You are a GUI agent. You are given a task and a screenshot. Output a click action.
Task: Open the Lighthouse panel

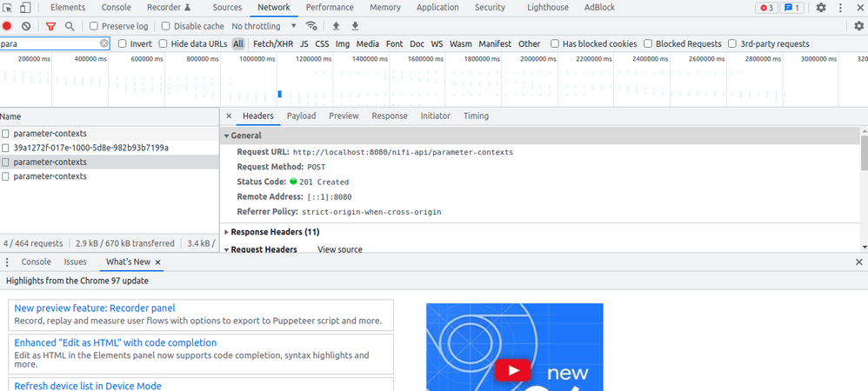pos(547,8)
